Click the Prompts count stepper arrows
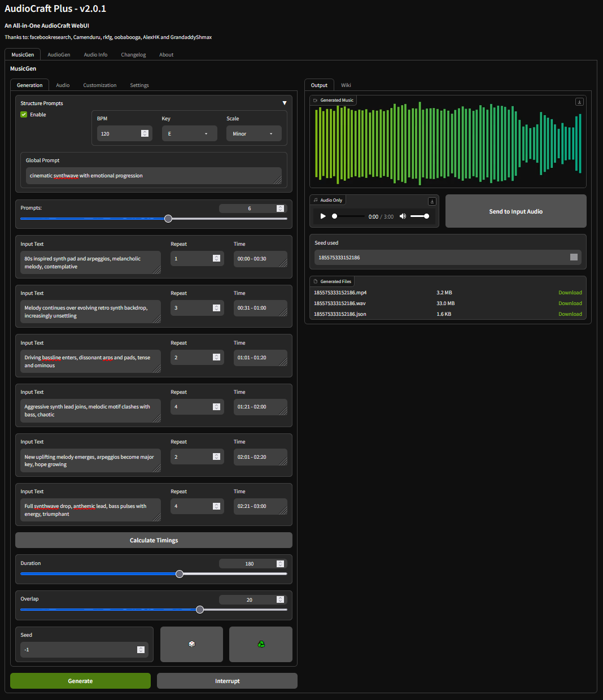This screenshot has height=700, width=603. (x=280, y=208)
